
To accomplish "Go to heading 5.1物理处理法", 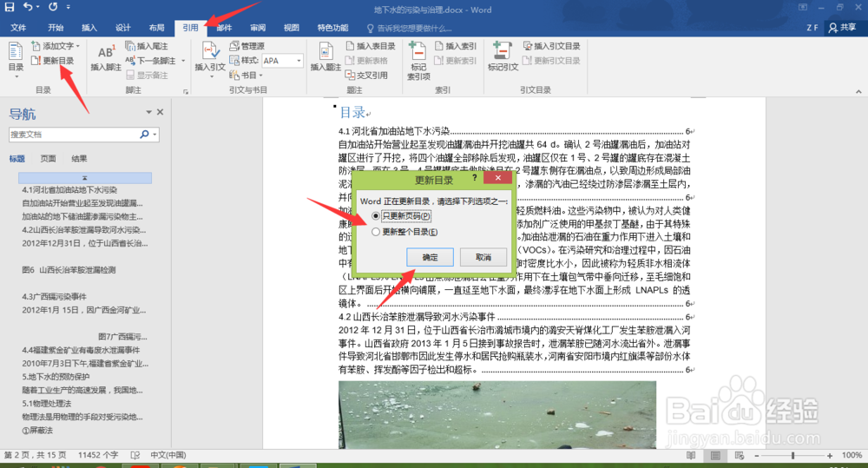I will [47, 403].
